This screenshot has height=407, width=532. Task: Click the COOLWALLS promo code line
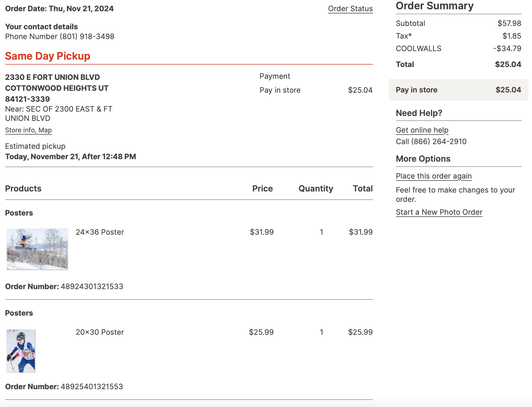click(x=418, y=49)
